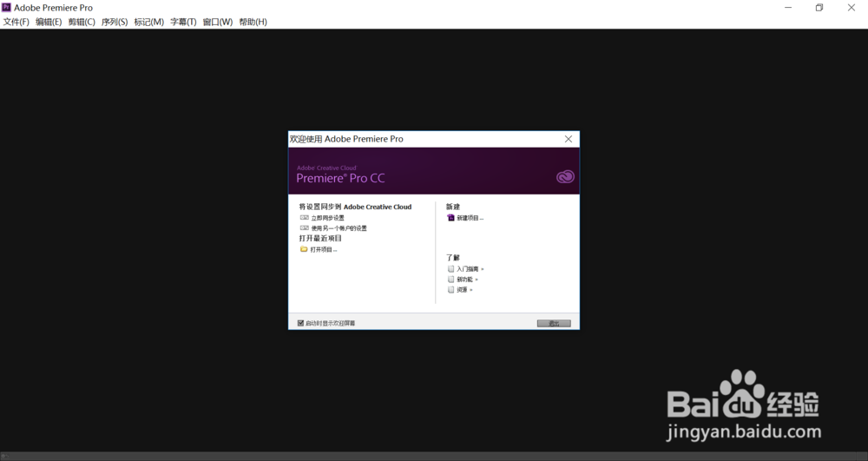Click the purple 新建项目 project icon

point(450,218)
